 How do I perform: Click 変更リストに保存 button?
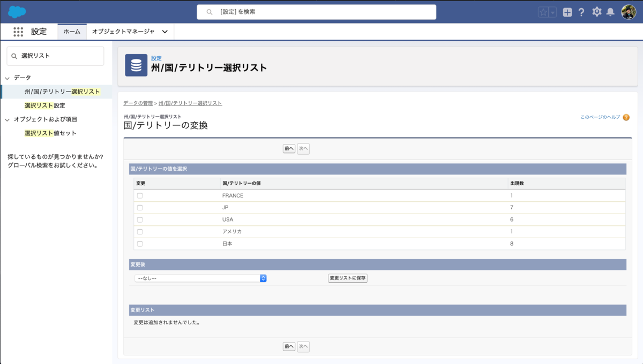click(348, 278)
